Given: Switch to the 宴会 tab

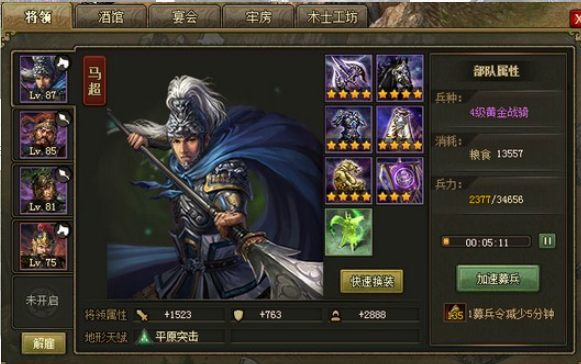Looking at the screenshot, I should tap(185, 17).
